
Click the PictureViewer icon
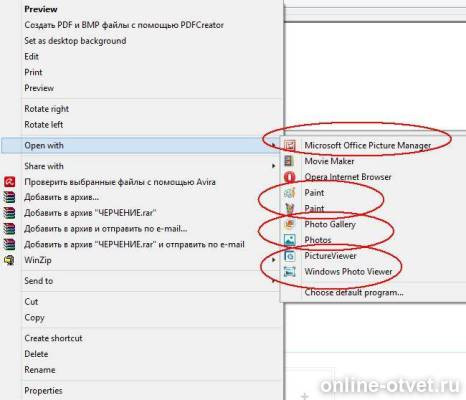pos(289,256)
